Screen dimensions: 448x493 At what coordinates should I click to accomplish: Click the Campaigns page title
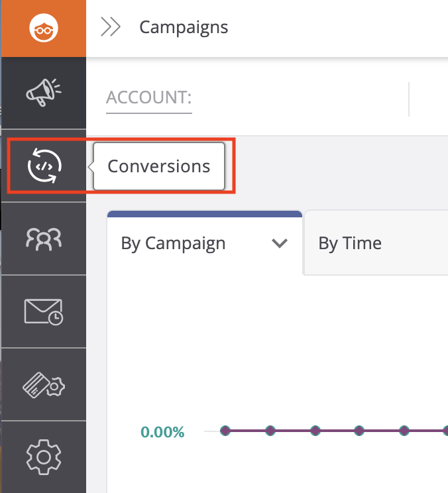pos(184,27)
